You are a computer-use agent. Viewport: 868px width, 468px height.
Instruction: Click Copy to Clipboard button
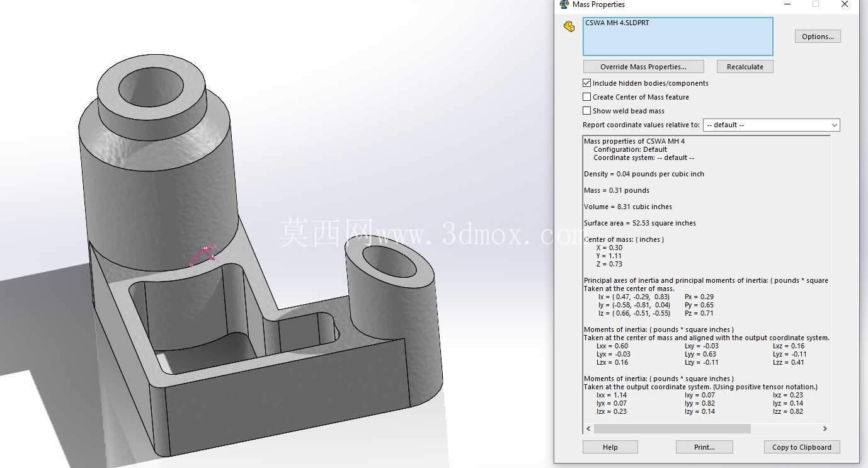[x=802, y=447]
